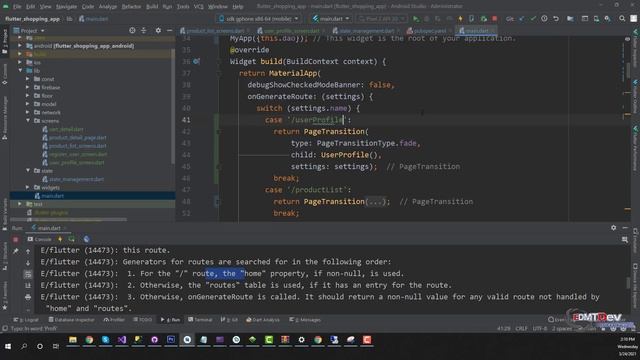640x360 pixels.
Task: Click the red stop icon in Run panel
Action: (16, 240)
